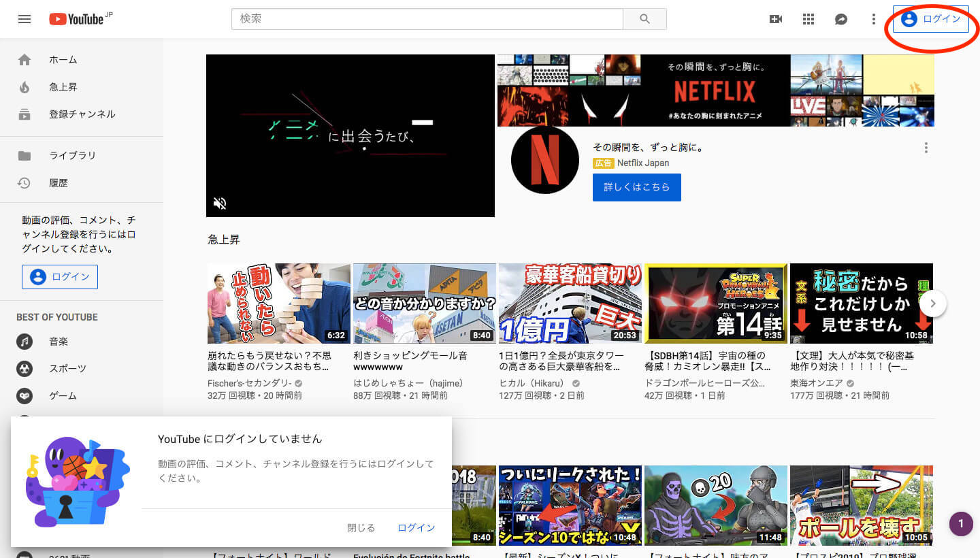This screenshot has height=558, width=980.
Task: Select ライブラリ in the sidebar
Action: point(82,156)
